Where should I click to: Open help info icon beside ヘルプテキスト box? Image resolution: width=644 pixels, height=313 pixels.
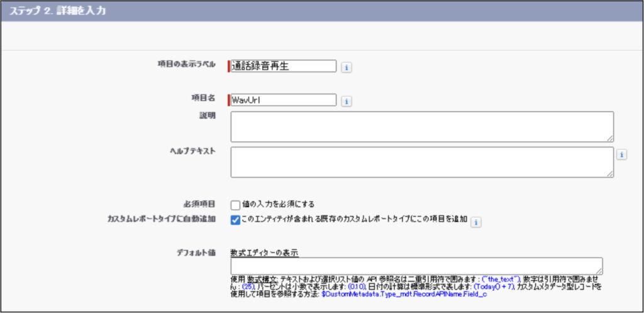point(621,154)
